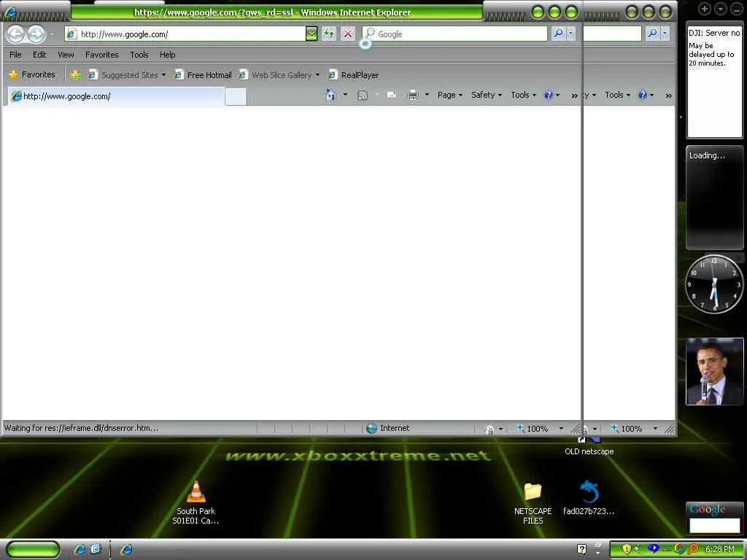Expand the Web Slice Gallery dropdown arrow
Screen dimensions: 747x560
pyautogui.click(x=317, y=75)
